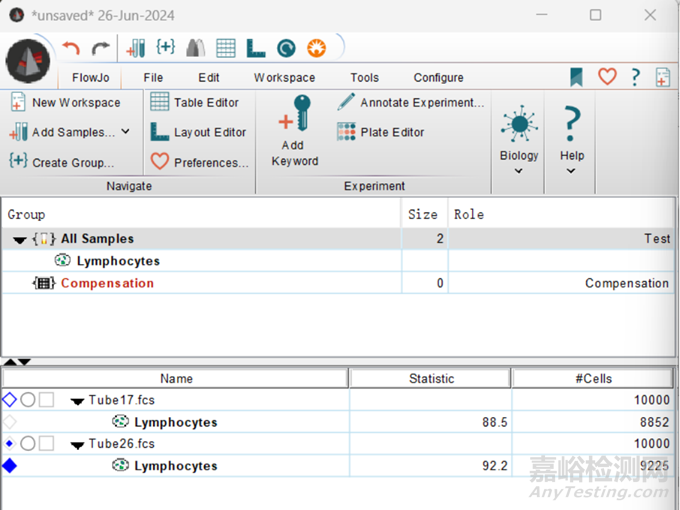Click the Create Group icon in quick toolbar
This screenshot has height=510, width=680.
tap(166, 47)
